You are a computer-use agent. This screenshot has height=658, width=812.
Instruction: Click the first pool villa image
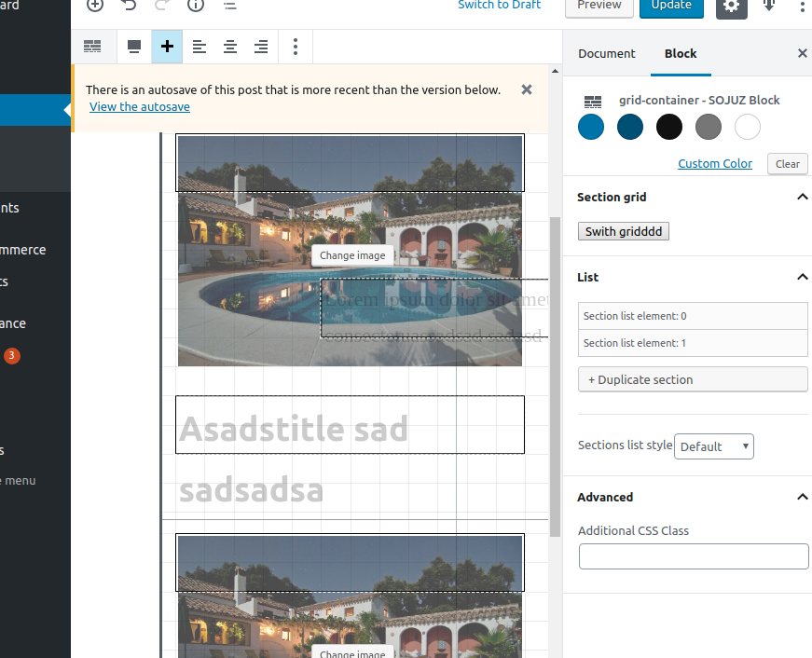tap(351, 251)
